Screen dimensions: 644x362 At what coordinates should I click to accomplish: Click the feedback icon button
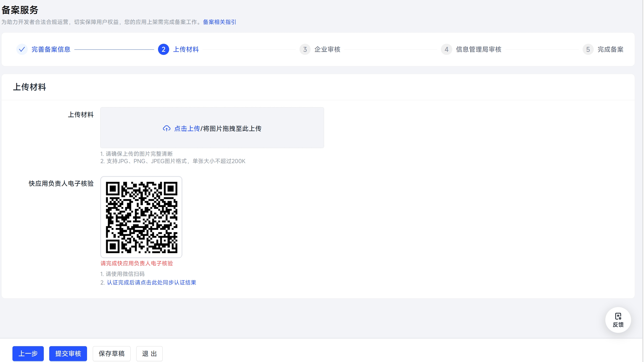618,320
